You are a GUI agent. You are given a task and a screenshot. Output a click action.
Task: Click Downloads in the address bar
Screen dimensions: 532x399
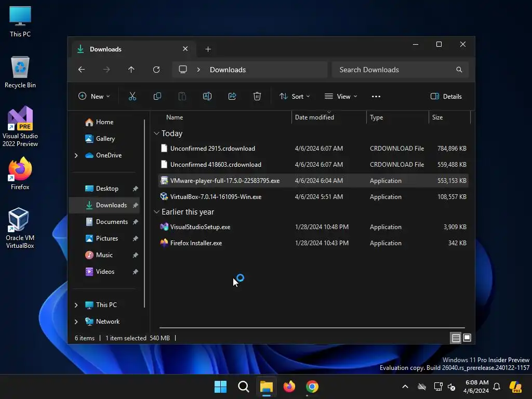click(228, 70)
